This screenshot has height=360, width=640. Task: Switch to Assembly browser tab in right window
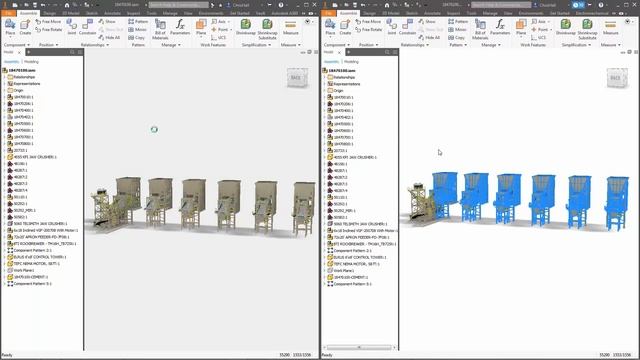pos(331,62)
